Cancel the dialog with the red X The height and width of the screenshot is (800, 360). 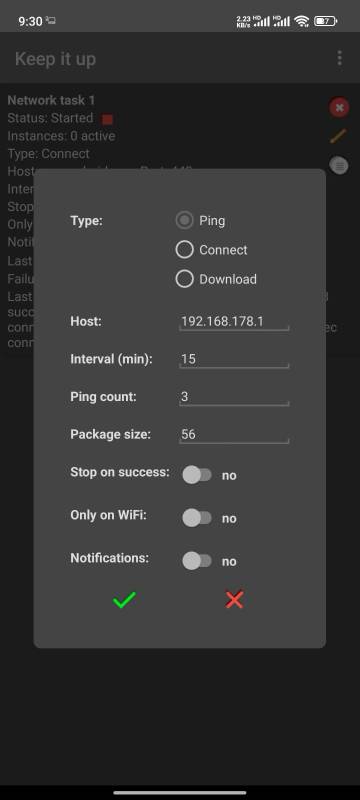click(x=235, y=599)
